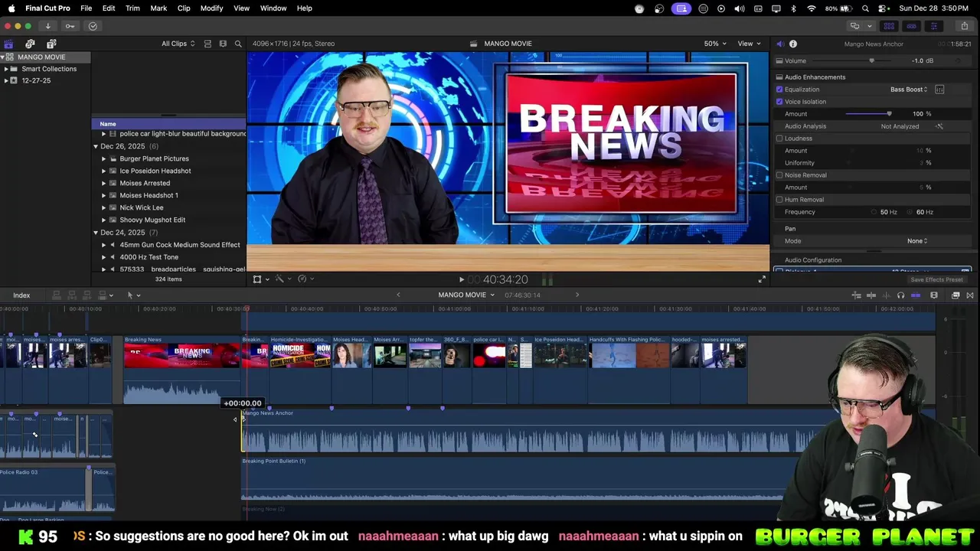The width and height of the screenshot is (980, 551).
Task: Select the Shoovy Mugshot Edit clip
Action: pos(152,220)
